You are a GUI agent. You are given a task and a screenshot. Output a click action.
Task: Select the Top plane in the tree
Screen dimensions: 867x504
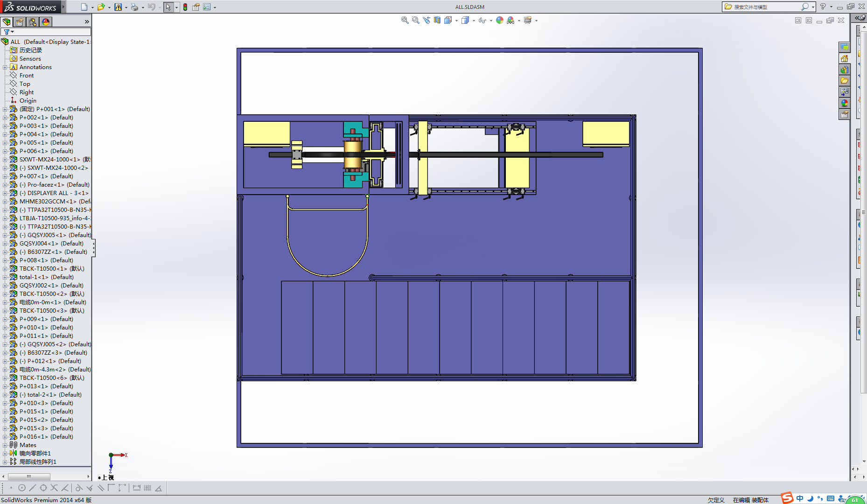pyautogui.click(x=25, y=84)
